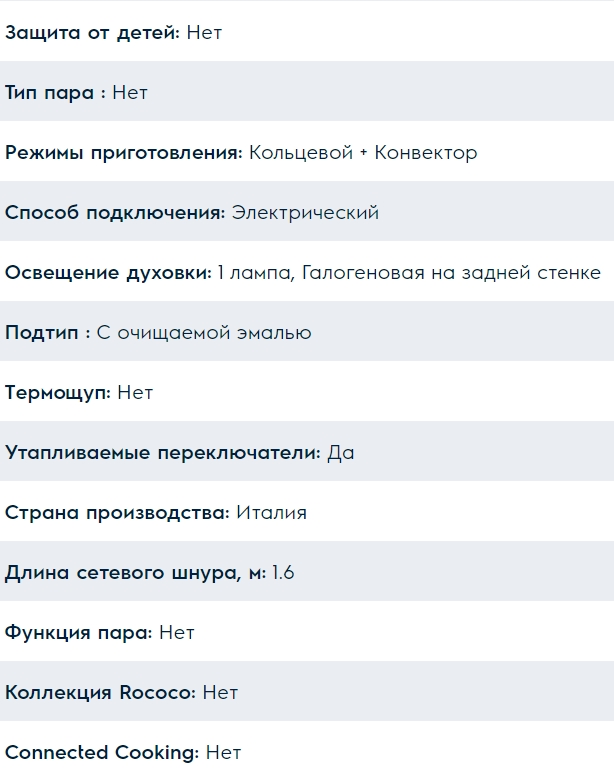
Task: Click the 'Да' value for retractable knobs
Action: coord(341,452)
